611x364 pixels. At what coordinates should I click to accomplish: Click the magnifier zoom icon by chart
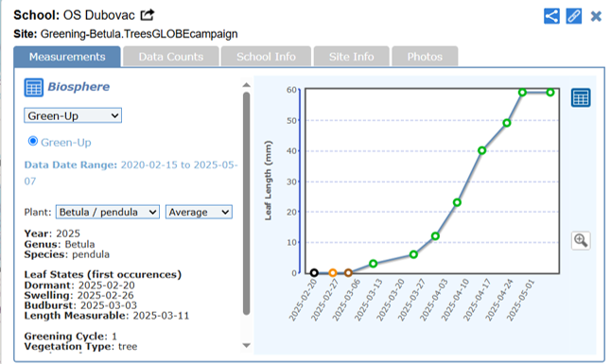coord(581,240)
